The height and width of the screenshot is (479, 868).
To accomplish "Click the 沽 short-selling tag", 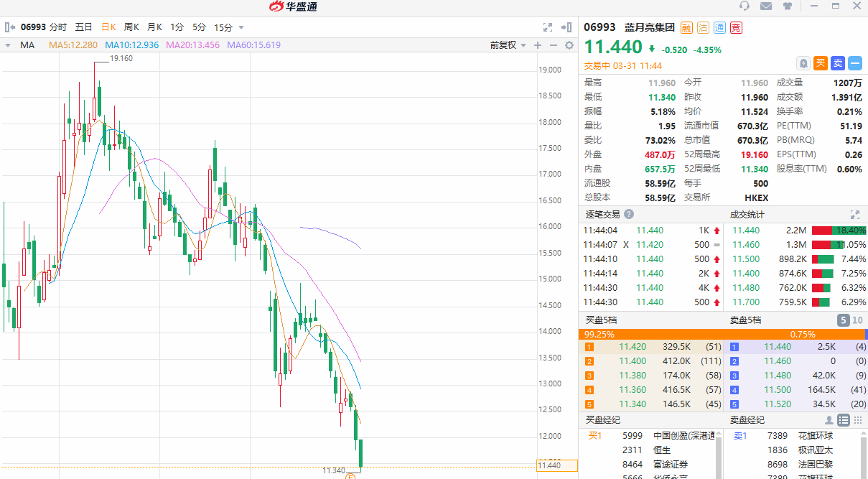I will (703, 28).
